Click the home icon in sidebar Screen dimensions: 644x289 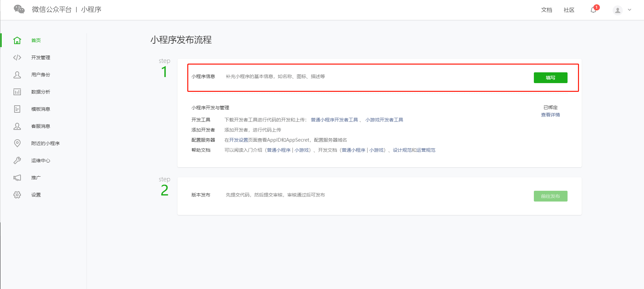(17, 40)
